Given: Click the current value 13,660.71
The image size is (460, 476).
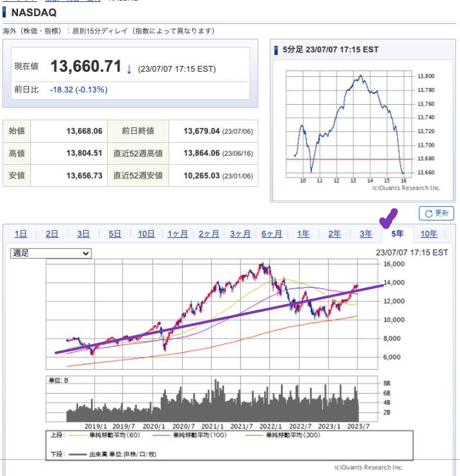Looking at the screenshot, I should pyautogui.click(x=86, y=66).
